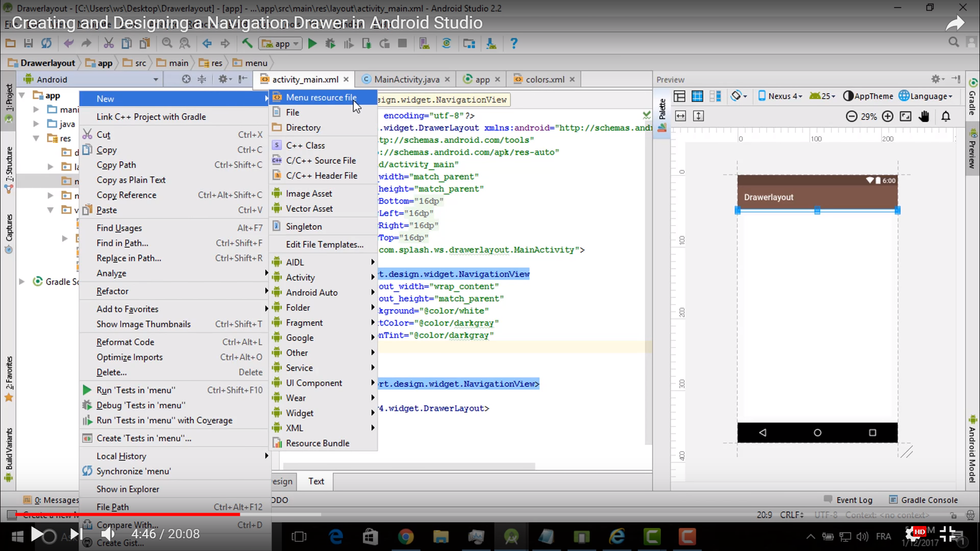Collapse the res folder tree node
This screenshot has width=980, height=551.
36,138
